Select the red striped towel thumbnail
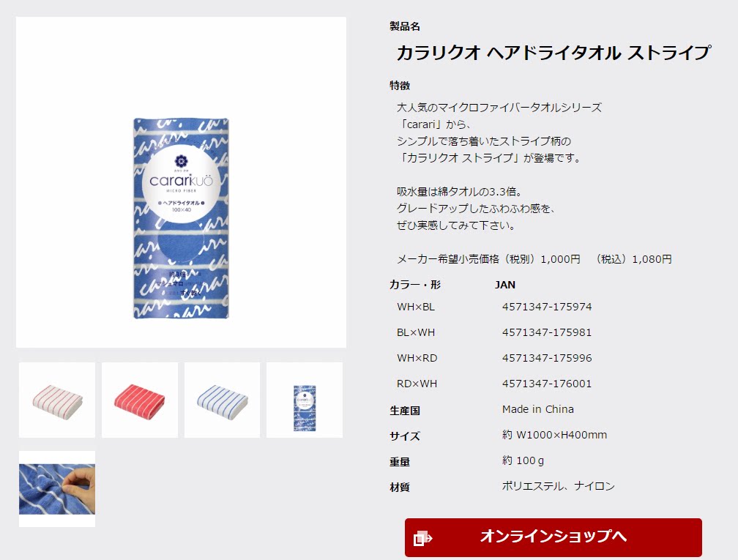 tap(140, 400)
